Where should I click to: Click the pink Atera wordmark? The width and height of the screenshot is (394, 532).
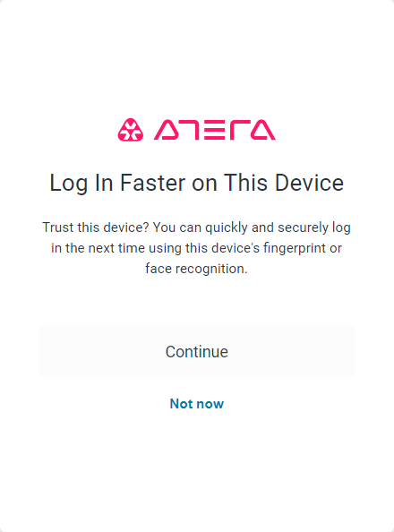coord(215,130)
